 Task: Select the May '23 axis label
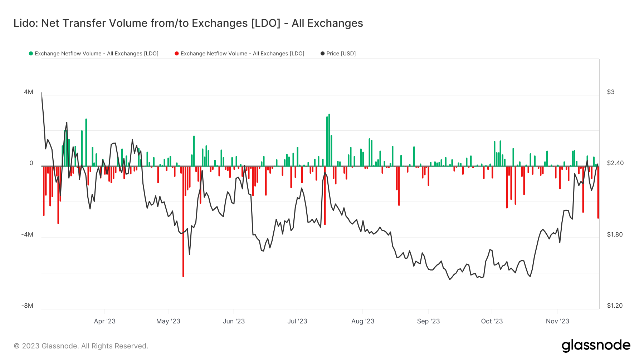[x=168, y=321]
